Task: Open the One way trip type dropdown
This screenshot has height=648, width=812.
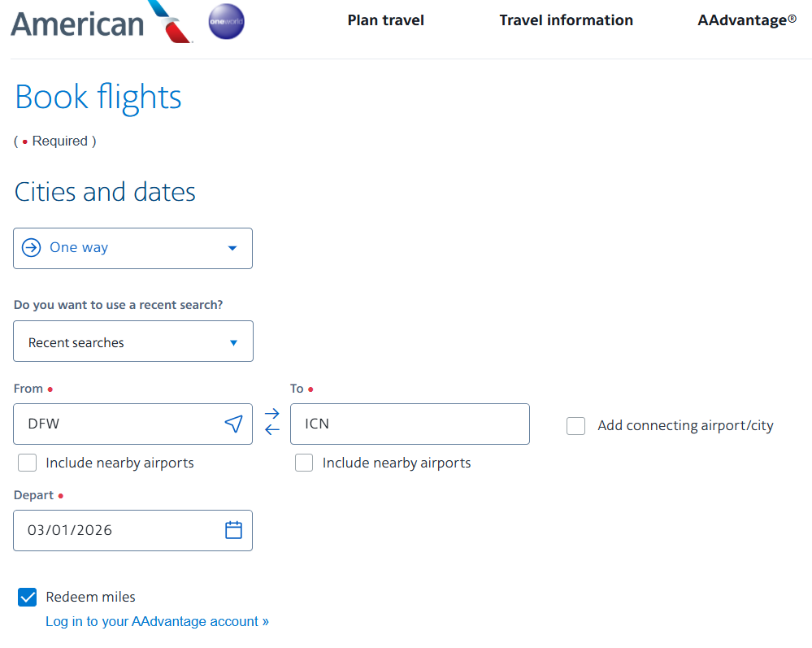Action: (x=132, y=248)
